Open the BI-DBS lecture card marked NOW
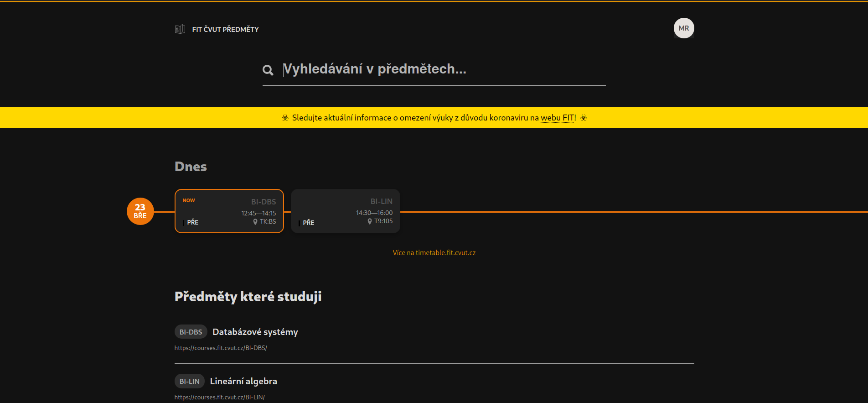 click(x=229, y=211)
